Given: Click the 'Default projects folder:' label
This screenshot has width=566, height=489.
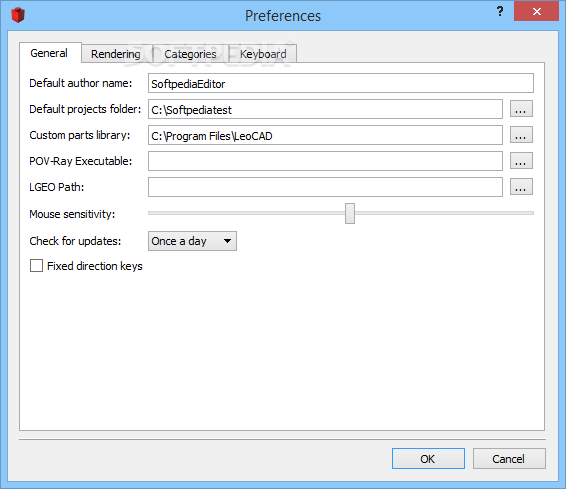Looking at the screenshot, I should (x=85, y=109).
